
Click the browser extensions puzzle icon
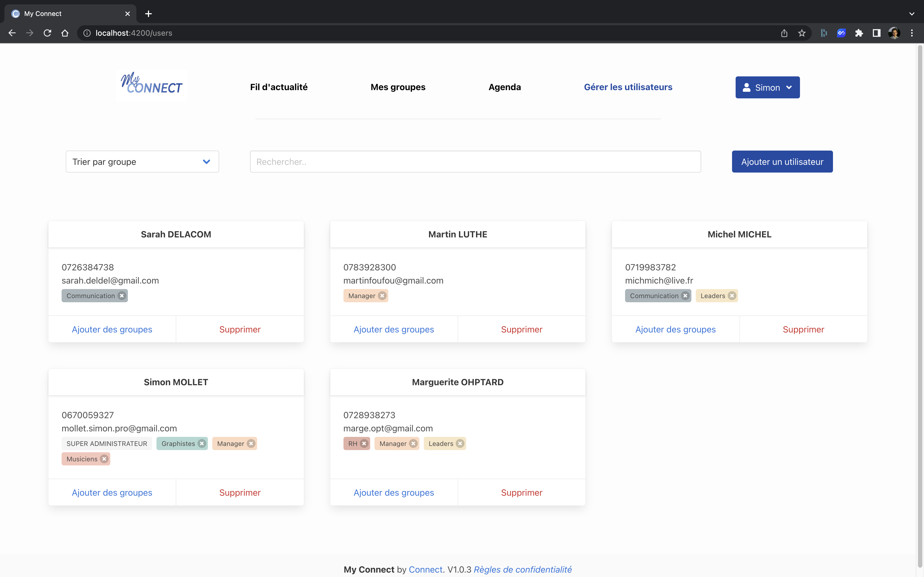click(859, 33)
